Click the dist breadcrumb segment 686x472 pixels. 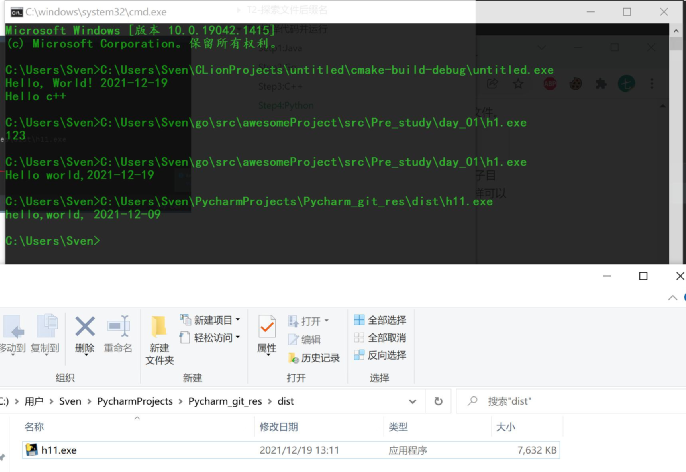pos(286,401)
